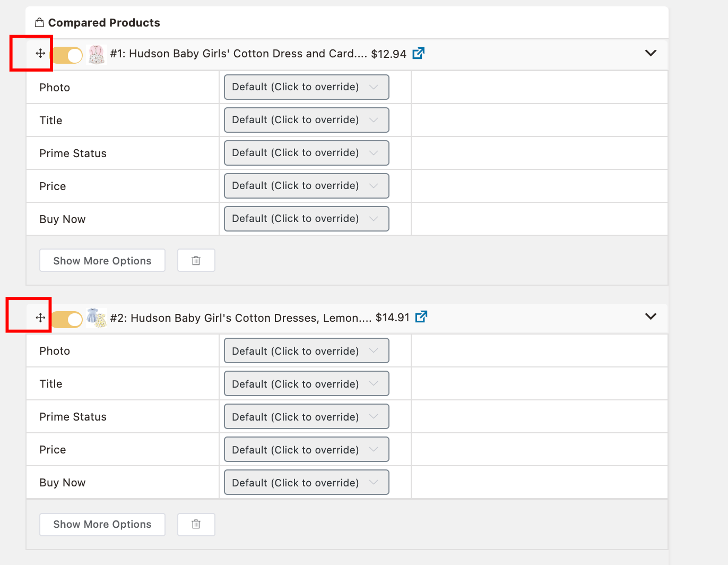Click the '#1: Hudson Baby Girls' Cotton Dress' title
This screenshot has height=565, width=728.
coord(238,54)
